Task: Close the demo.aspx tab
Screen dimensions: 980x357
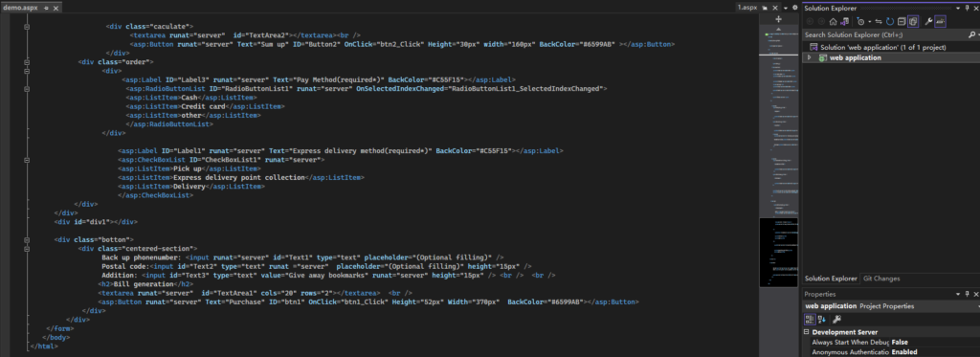Action: 56,8
